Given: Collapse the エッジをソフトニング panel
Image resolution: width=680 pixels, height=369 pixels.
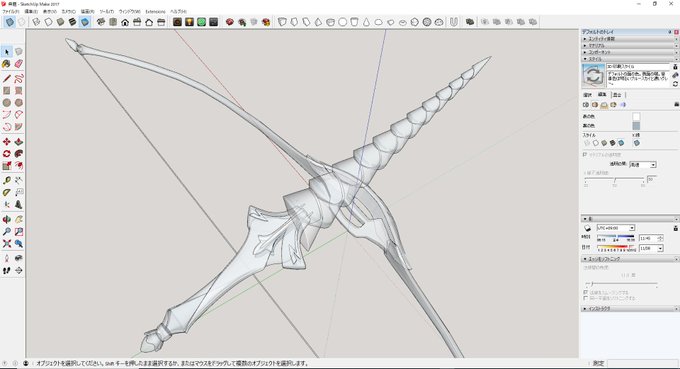Looking at the screenshot, I should click(630, 258).
